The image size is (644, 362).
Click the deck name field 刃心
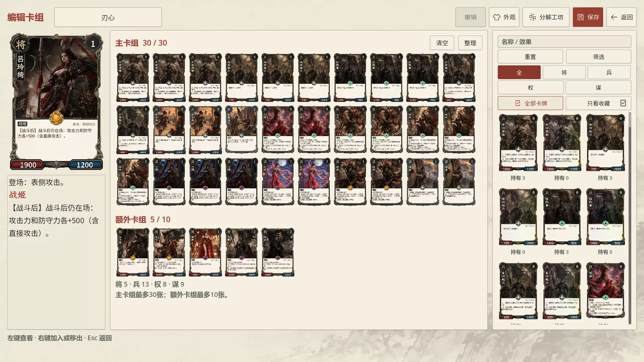tap(108, 17)
